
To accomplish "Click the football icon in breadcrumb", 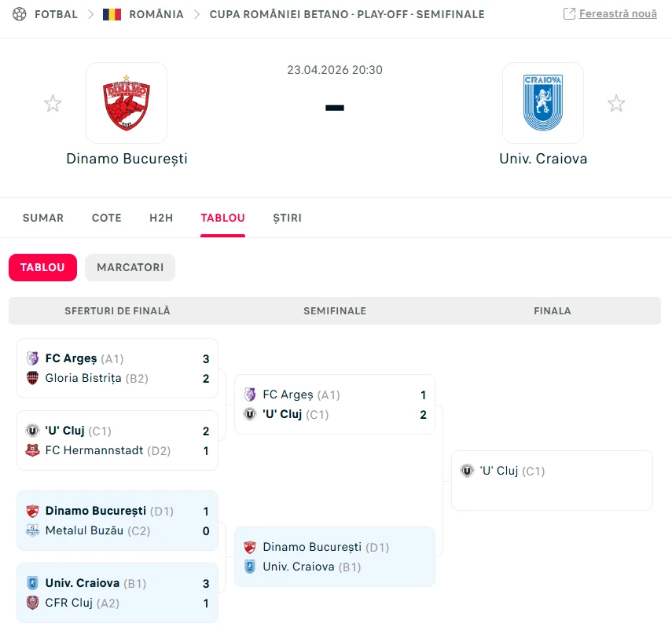I will coord(20,14).
